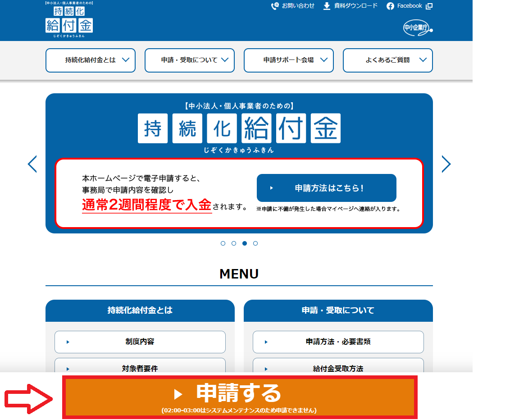Click the システムメンテナンス notice on 申請する
The height and width of the screenshot is (420, 519).
(x=239, y=411)
